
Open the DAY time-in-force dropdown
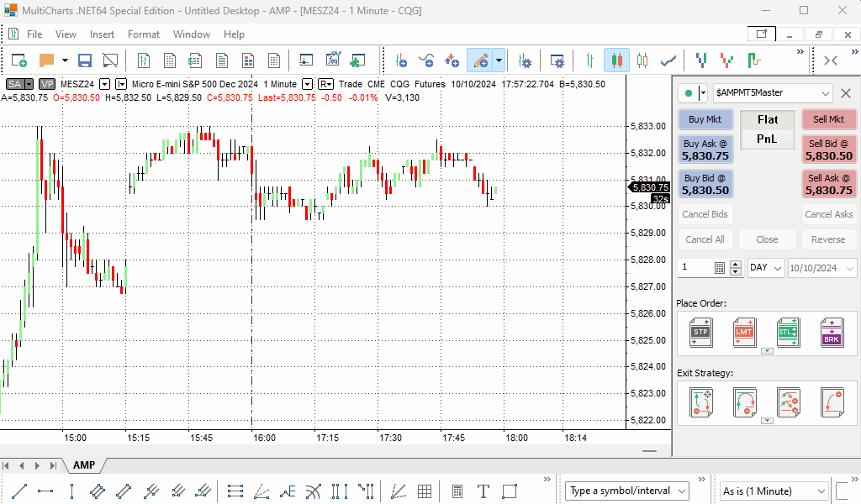tap(765, 268)
